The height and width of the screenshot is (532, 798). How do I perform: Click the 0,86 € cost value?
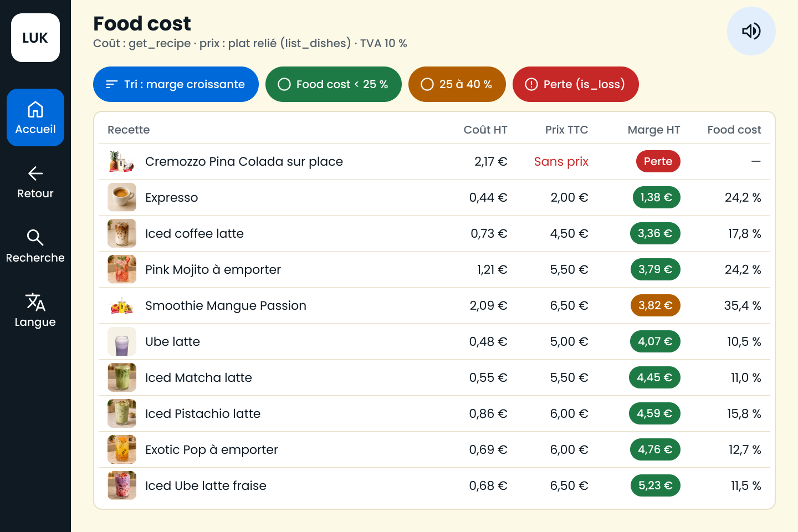coord(488,413)
